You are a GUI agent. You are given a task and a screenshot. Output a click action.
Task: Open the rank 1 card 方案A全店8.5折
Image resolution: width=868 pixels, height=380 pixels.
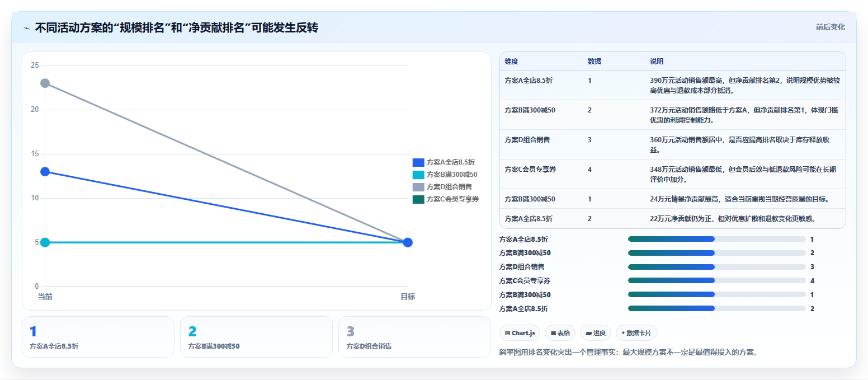[x=98, y=337]
